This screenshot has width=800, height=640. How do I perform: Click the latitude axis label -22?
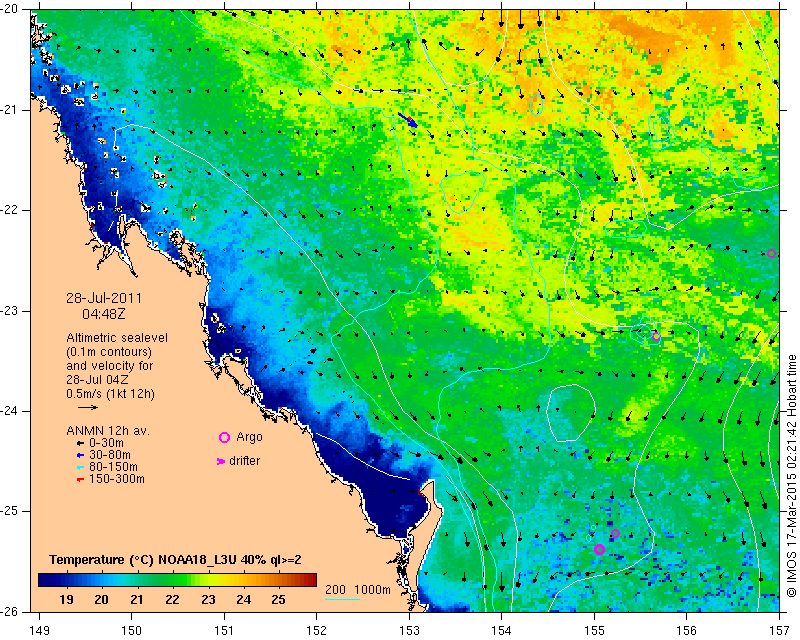tap(10, 210)
